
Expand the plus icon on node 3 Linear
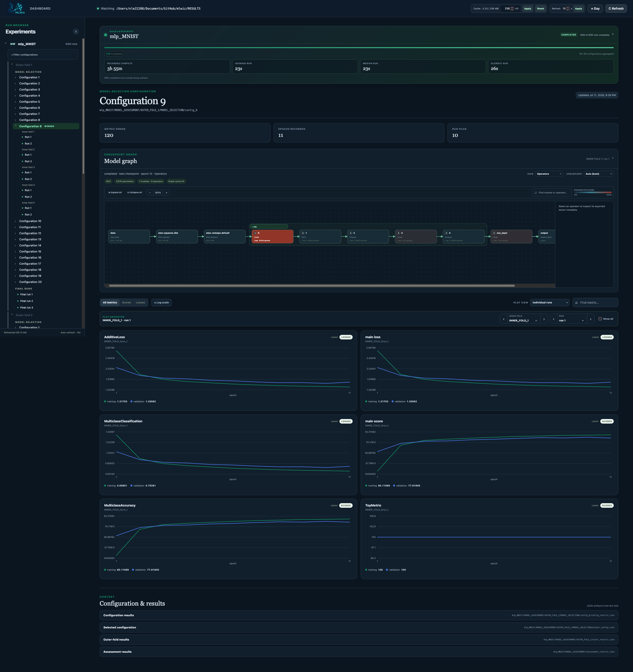coord(399,233)
